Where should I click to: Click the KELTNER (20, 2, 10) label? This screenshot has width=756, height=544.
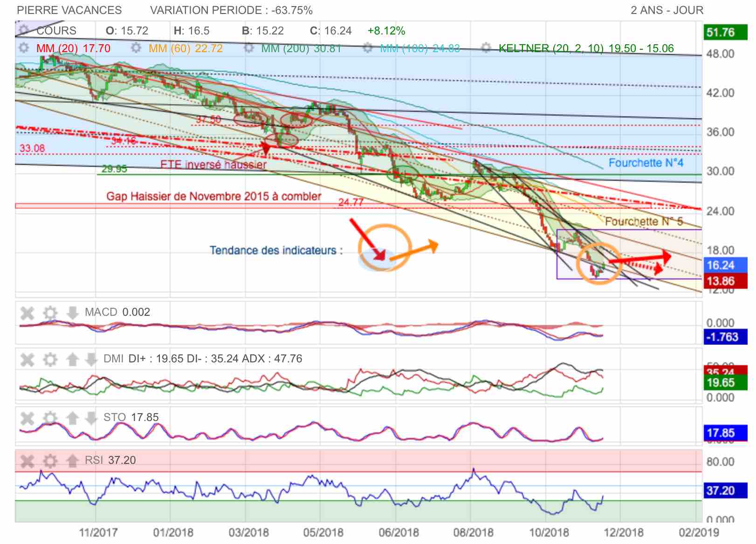click(586, 48)
